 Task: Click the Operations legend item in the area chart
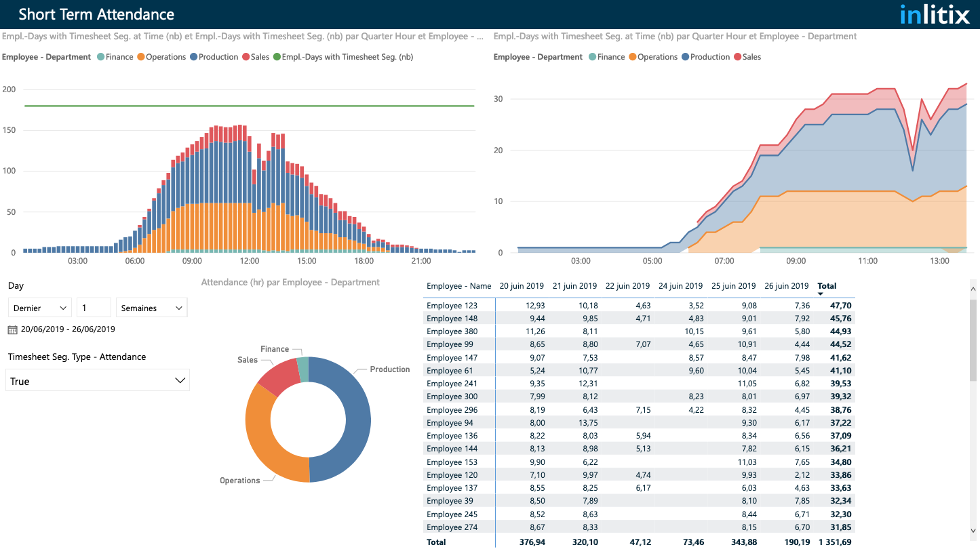[653, 57]
